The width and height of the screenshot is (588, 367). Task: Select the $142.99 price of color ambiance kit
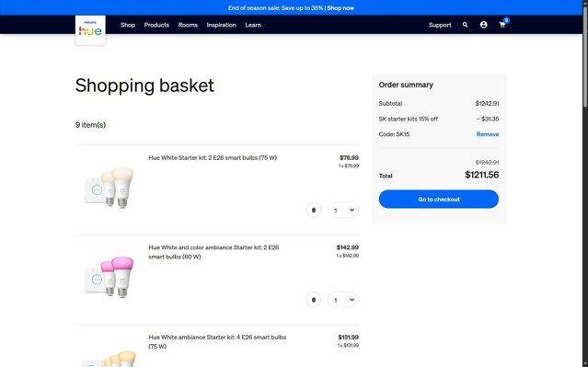pos(348,247)
